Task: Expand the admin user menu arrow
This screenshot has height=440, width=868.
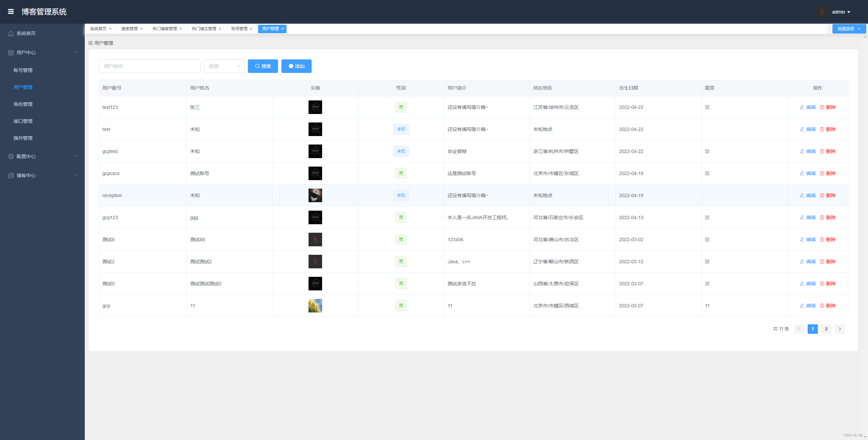Action: coord(849,12)
